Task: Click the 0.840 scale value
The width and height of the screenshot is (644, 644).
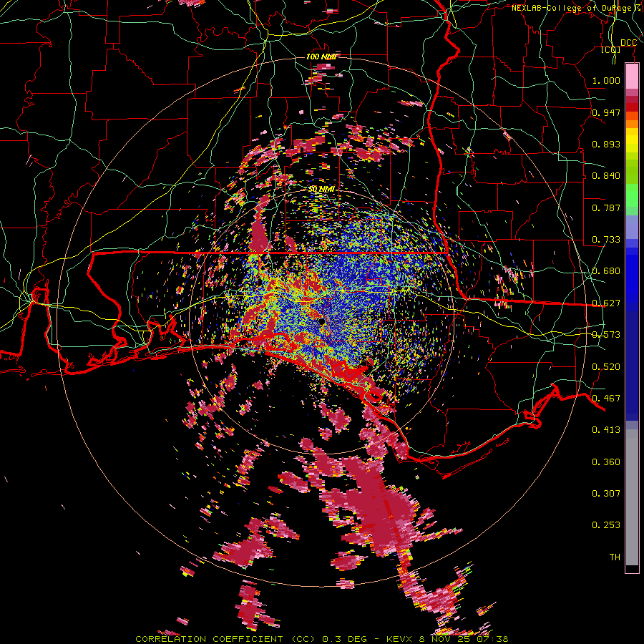Action: pyautogui.click(x=606, y=176)
